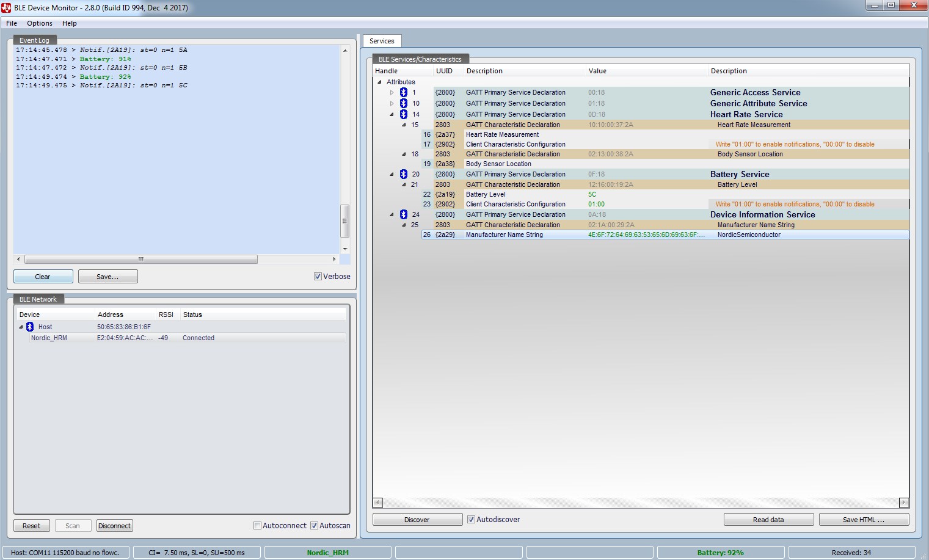
Task: Click the Bluetooth icon on handle 10 row
Action: tap(404, 103)
